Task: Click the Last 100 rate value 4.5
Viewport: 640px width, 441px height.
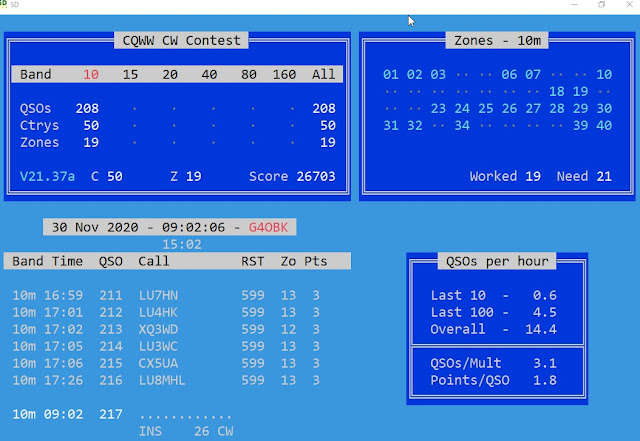Action: [544, 312]
